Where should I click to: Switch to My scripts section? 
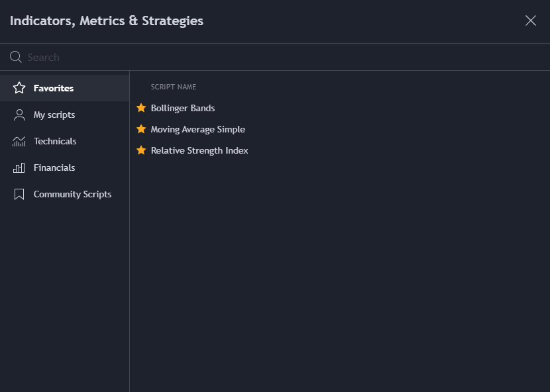[x=64, y=115]
